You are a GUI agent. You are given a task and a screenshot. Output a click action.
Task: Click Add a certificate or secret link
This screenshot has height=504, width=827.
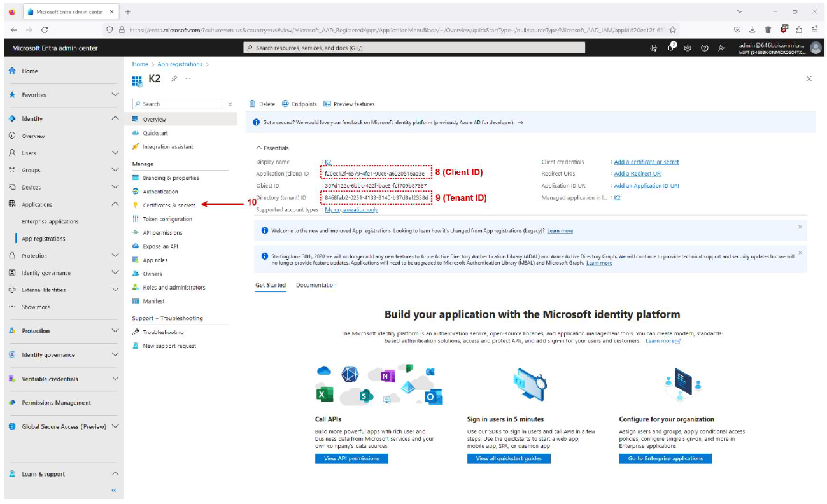coord(646,162)
